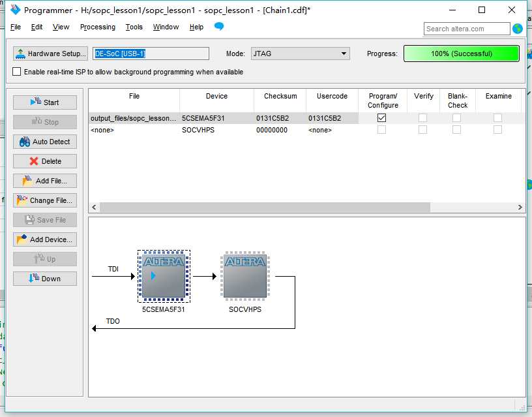Check Examine for the SOCVHPS row
This screenshot has height=417, width=532.
[x=497, y=130]
